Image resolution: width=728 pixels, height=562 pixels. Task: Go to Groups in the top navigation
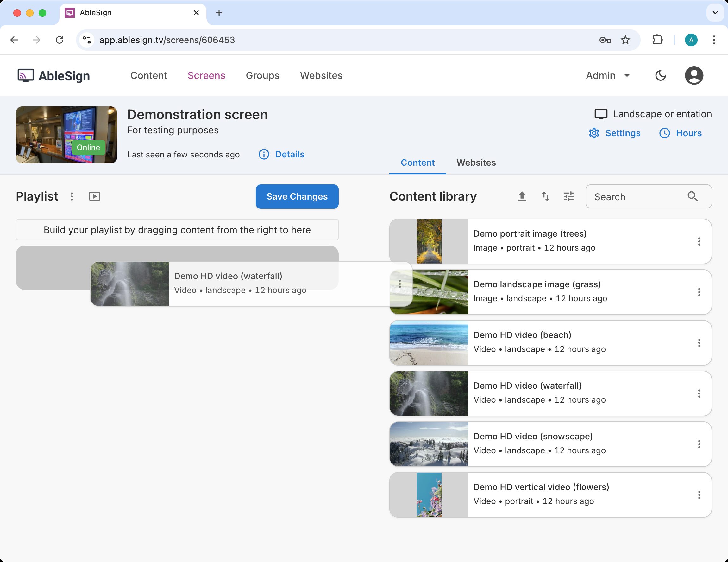point(262,76)
